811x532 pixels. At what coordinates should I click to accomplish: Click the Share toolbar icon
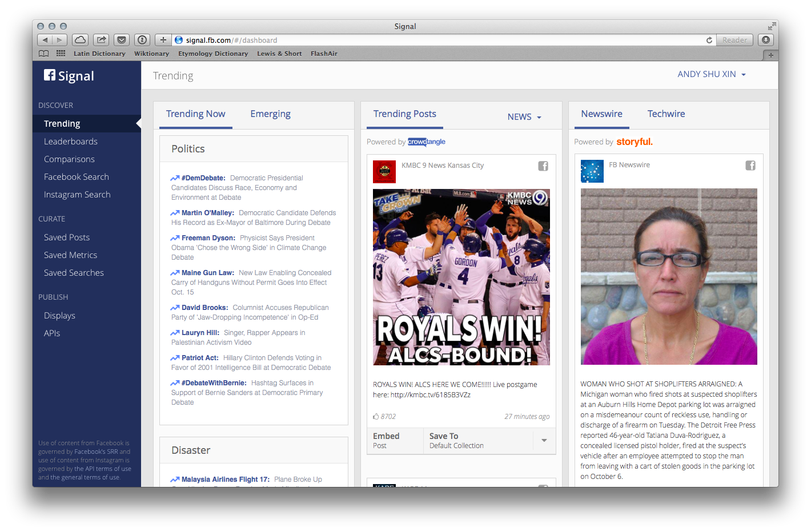coord(101,40)
